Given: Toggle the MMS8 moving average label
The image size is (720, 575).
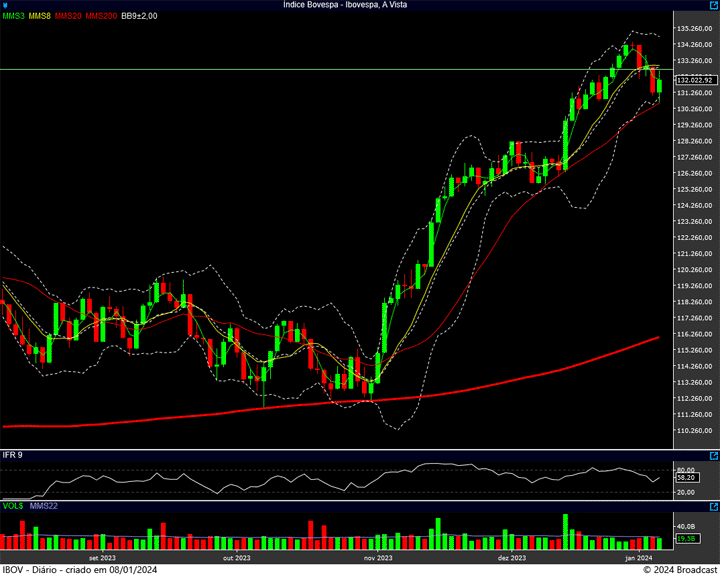Looking at the screenshot, I should coord(40,16).
